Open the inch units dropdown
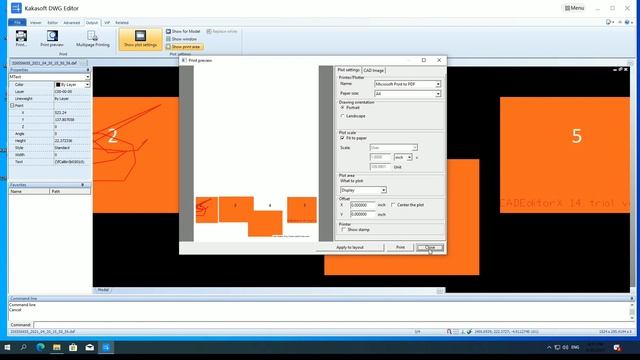Screen dimensions: 640x360 409,158
